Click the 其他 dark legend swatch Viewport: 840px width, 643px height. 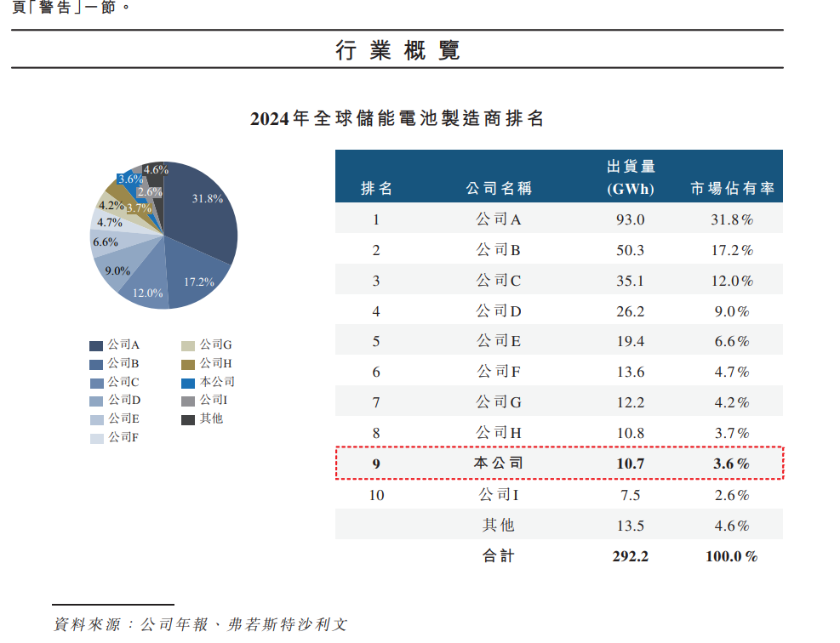click(188, 419)
